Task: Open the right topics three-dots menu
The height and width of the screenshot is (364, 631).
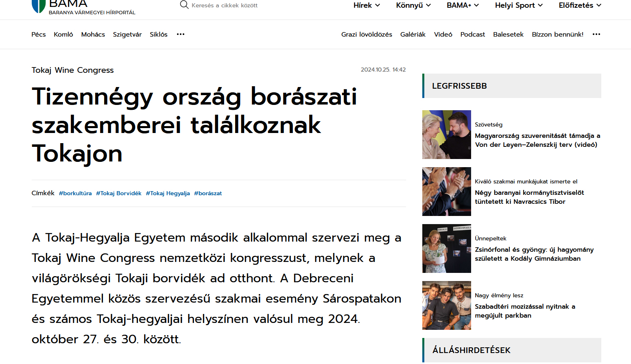Action: pyautogui.click(x=596, y=34)
